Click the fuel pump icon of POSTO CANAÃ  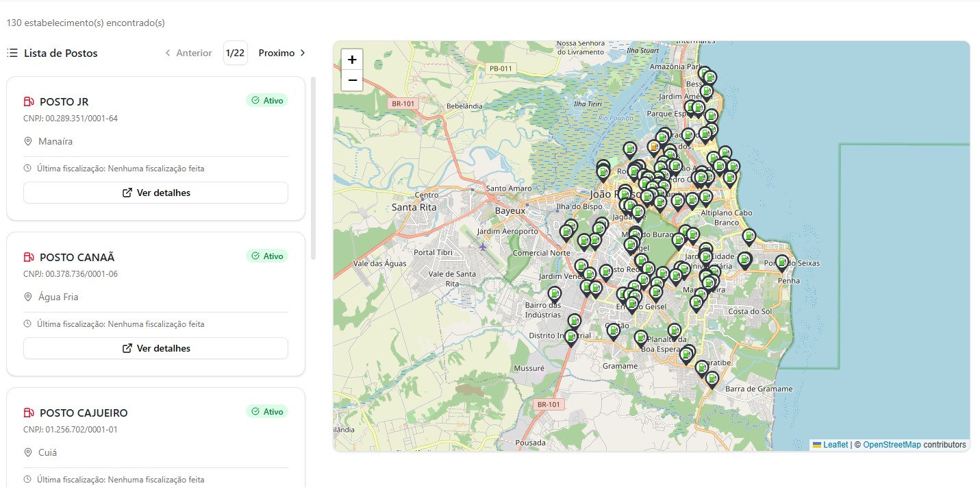(29, 258)
